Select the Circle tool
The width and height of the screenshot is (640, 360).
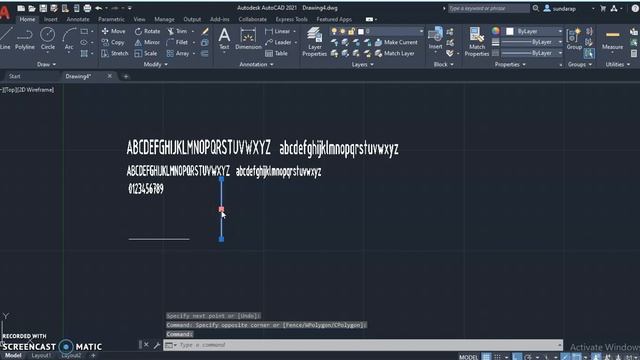point(48,39)
